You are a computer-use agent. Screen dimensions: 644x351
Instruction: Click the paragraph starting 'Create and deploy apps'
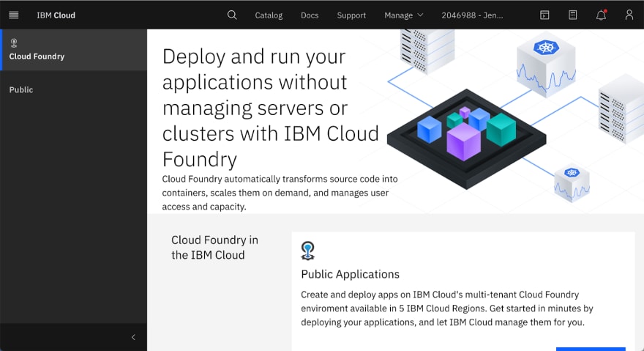pos(447,308)
